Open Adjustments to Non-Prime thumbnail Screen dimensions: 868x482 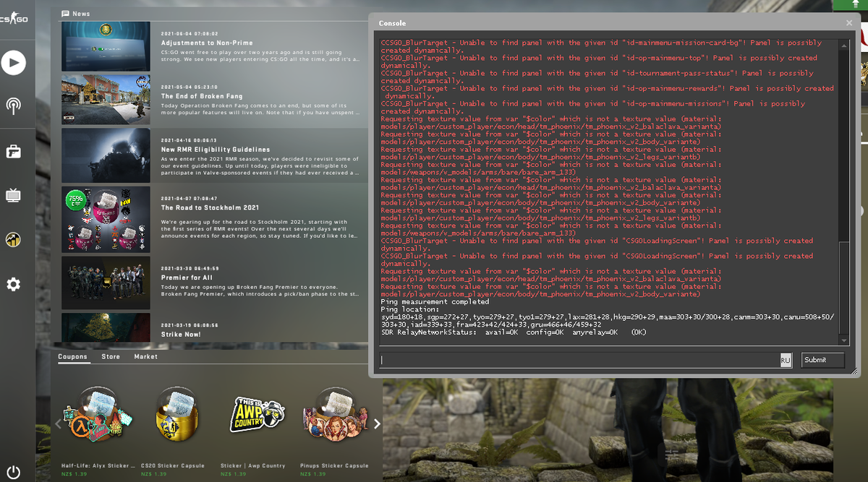tap(106, 46)
